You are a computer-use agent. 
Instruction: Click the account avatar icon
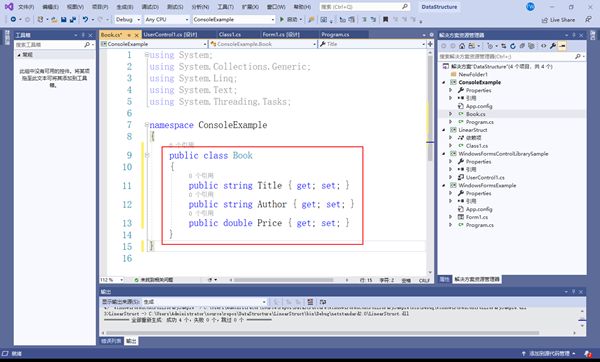[x=530, y=7]
